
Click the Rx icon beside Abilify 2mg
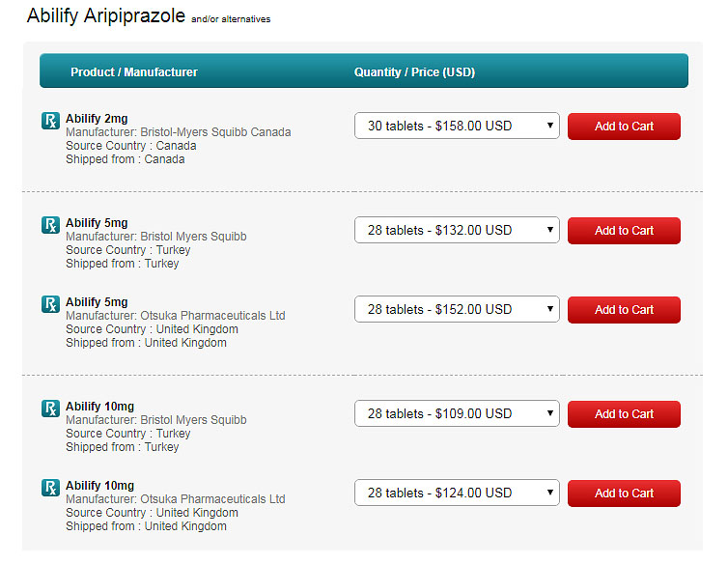click(x=50, y=121)
